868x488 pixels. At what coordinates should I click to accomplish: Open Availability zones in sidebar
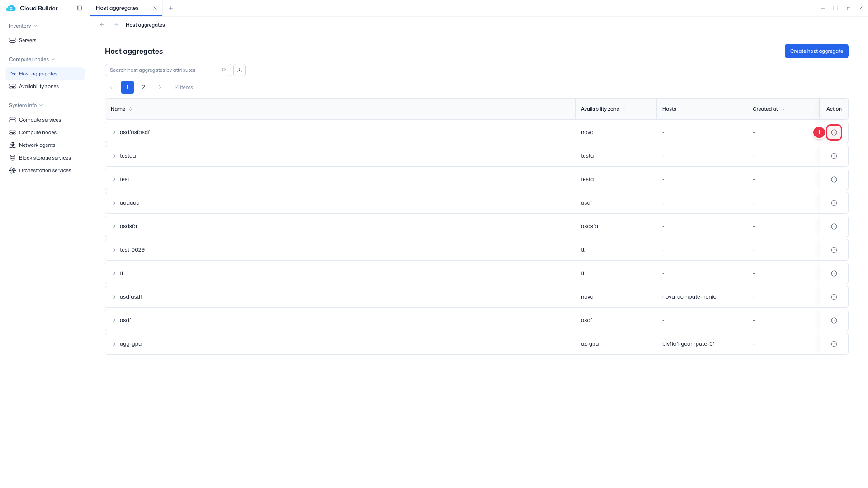tap(39, 86)
